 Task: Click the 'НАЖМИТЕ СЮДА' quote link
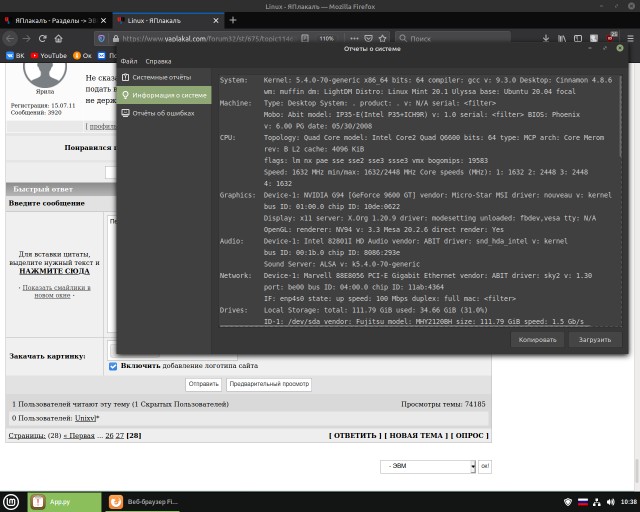(54, 271)
